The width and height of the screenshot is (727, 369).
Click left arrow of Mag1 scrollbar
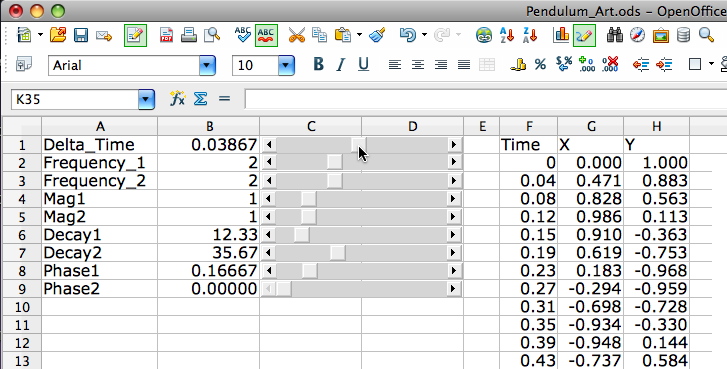click(268, 198)
